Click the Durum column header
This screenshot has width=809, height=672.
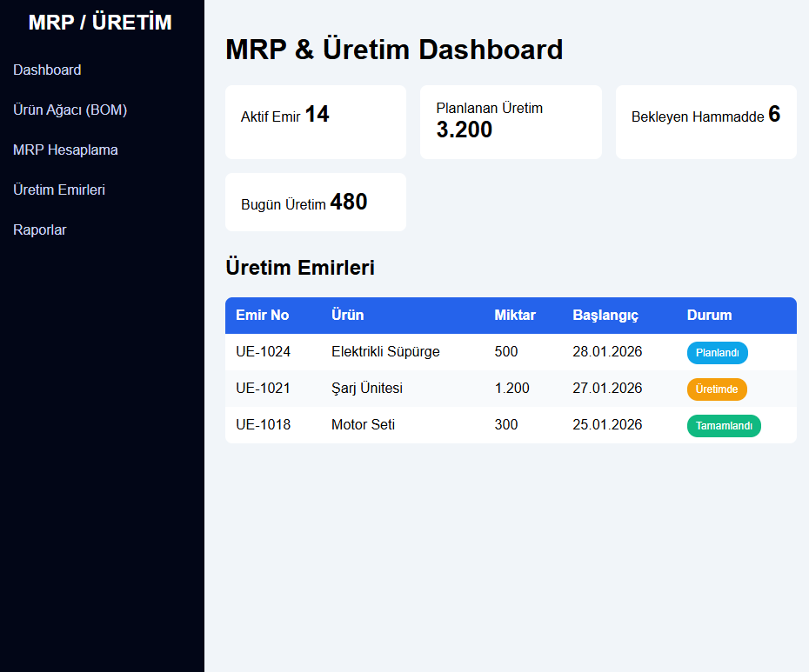tap(709, 315)
